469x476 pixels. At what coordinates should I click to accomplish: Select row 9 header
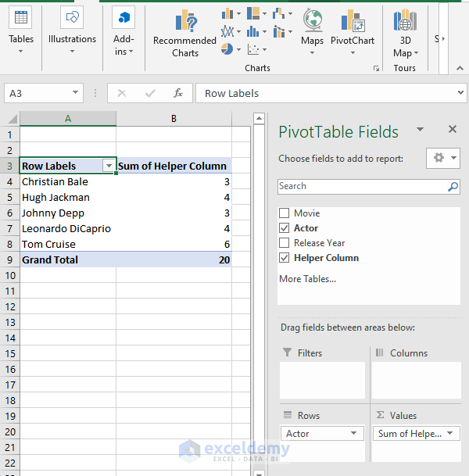(x=9, y=259)
